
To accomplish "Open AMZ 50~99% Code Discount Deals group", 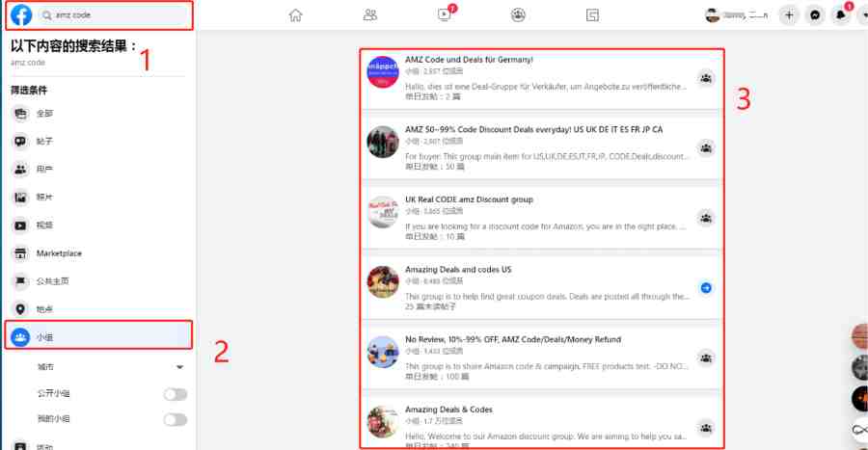I will click(533, 129).
